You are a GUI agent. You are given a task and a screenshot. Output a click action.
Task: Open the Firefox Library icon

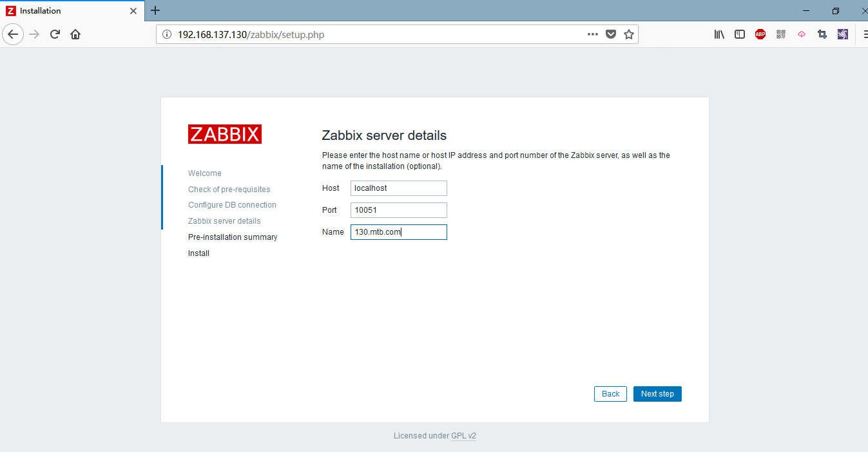pyautogui.click(x=719, y=34)
